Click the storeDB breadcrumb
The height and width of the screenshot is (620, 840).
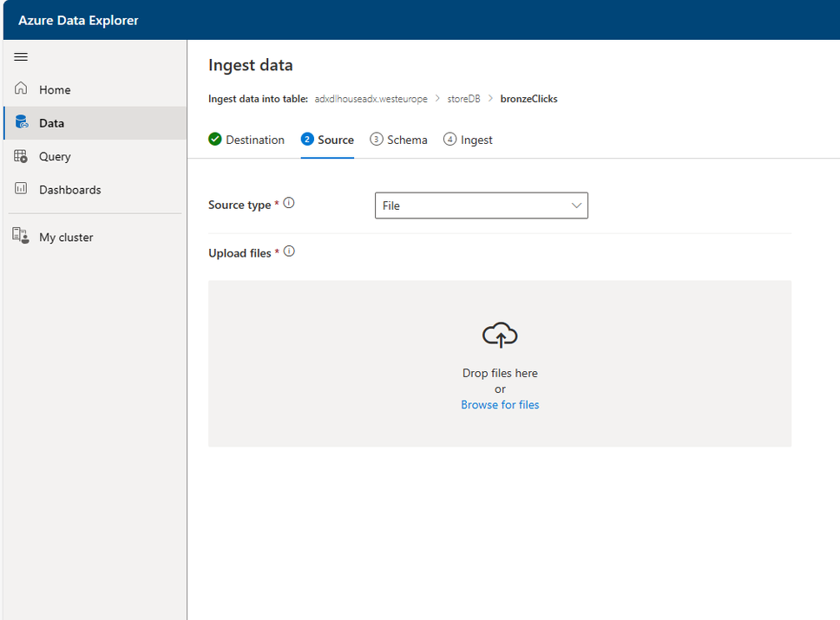coord(463,99)
